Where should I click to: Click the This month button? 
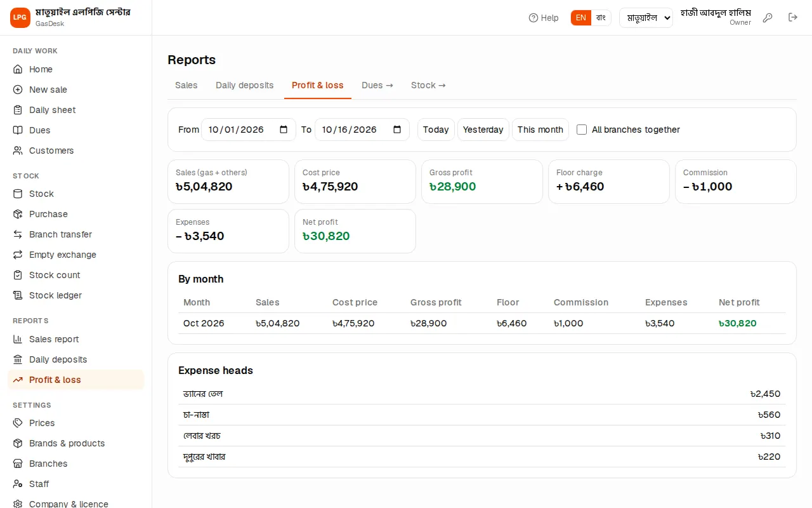click(540, 130)
